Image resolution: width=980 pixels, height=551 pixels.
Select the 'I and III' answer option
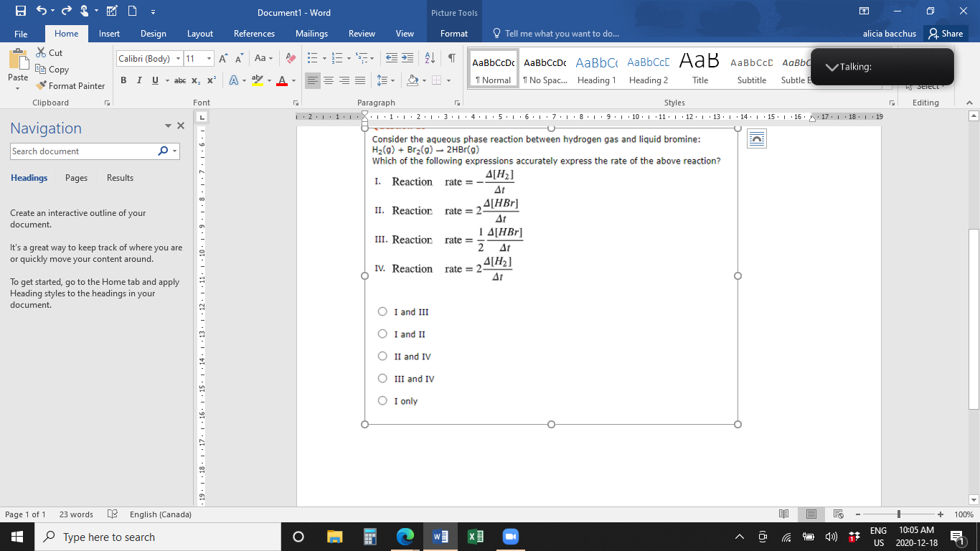[382, 311]
